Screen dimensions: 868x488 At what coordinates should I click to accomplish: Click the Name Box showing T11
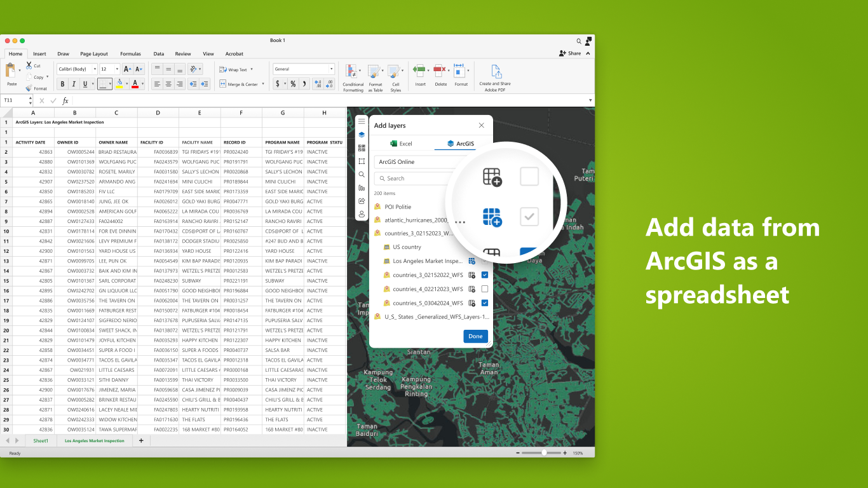click(17, 100)
